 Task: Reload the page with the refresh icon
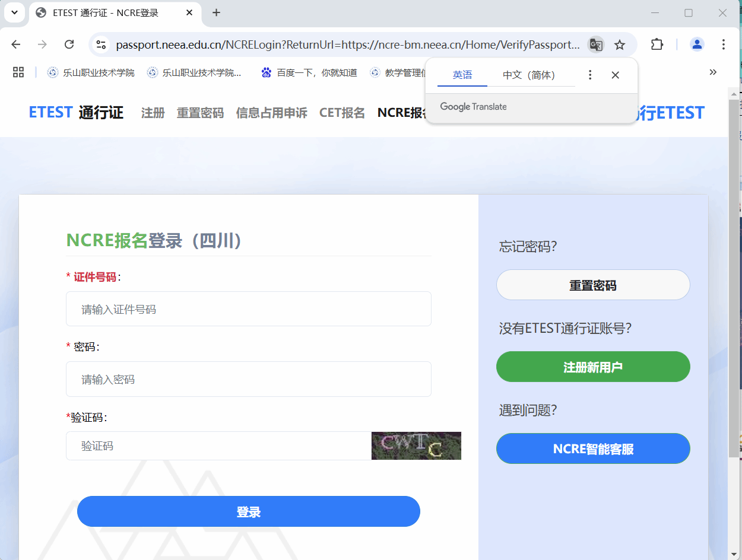[69, 44]
